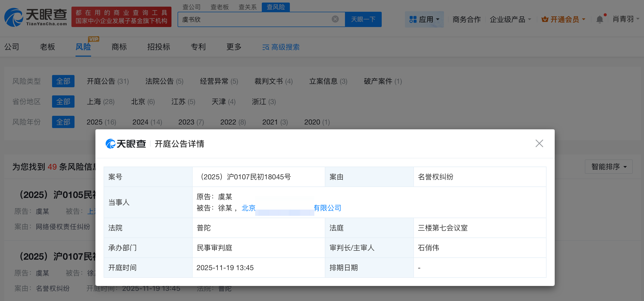The image size is (644, 301).
Task: Click the red 商业查询工具 banner
Action: tap(121, 17)
